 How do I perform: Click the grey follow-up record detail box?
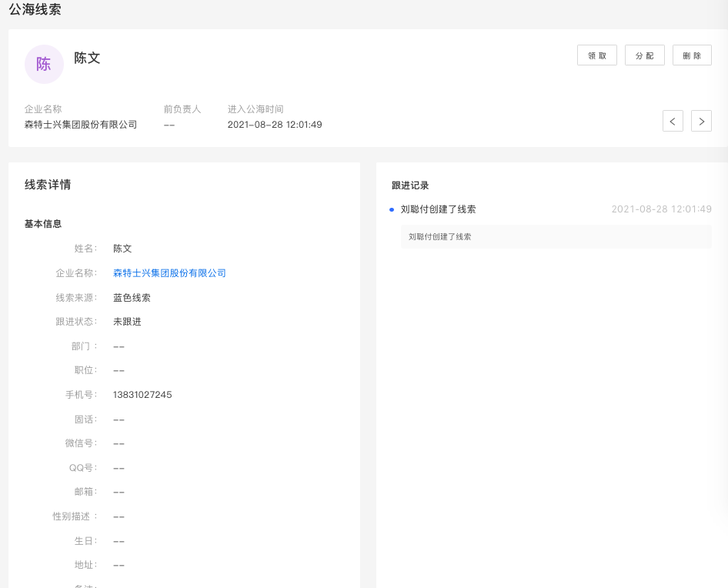click(556, 236)
